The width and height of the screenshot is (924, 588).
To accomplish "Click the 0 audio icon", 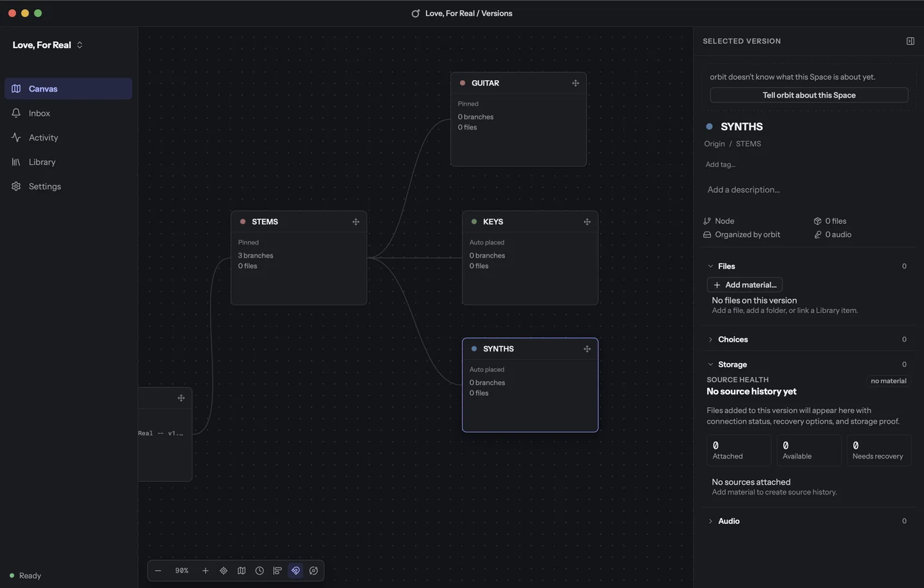I will click(x=817, y=235).
